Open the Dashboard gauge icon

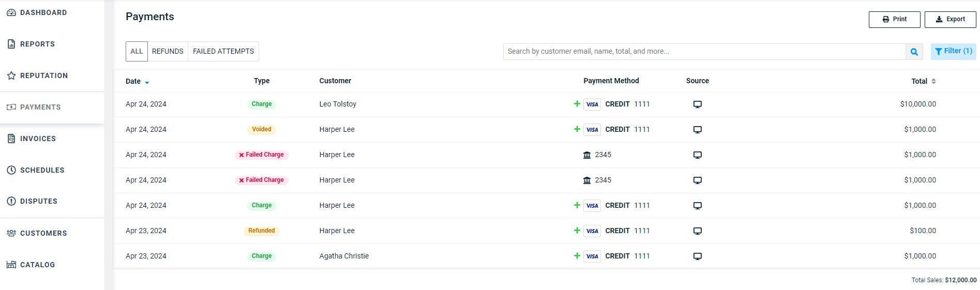[11, 12]
